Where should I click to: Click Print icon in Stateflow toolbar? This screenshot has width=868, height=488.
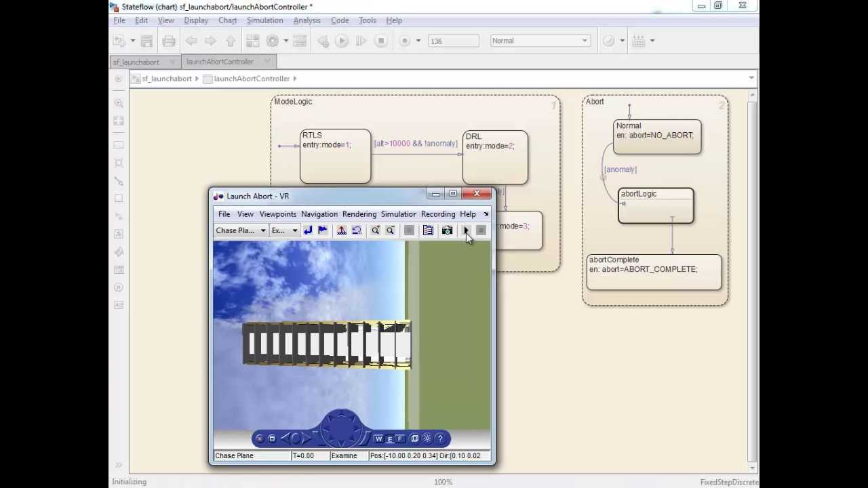coord(169,41)
